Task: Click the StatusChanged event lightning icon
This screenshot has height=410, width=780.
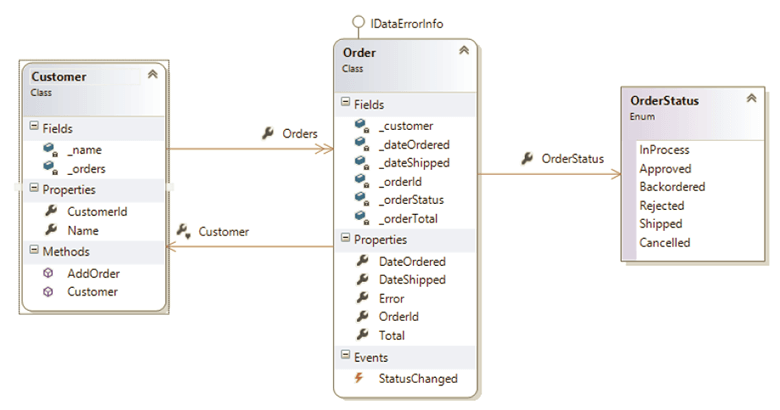Action: coord(359,378)
